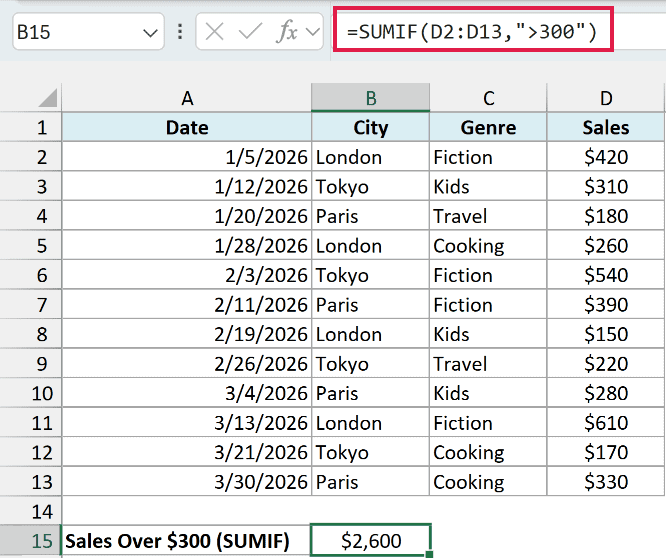Click Fiction in row 2
The width and height of the screenshot is (666, 558).
(488, 157)
